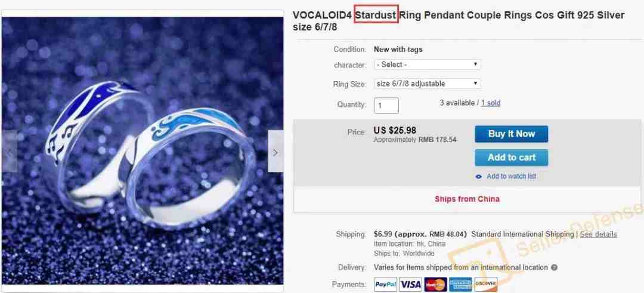Screen dimensions: 644x293
Task: Click the American Express card icon
Action: [460, 285]
